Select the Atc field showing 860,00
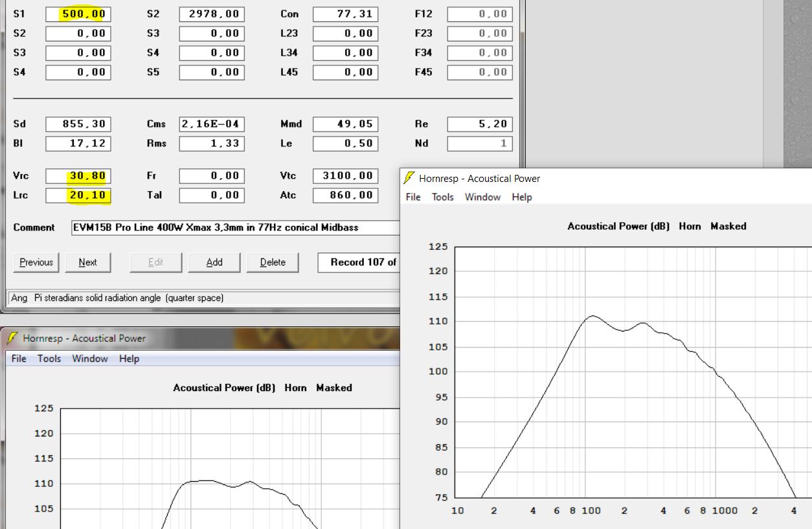Image resolution: width=812 pixels, height=529 pixels. point(345,196)
